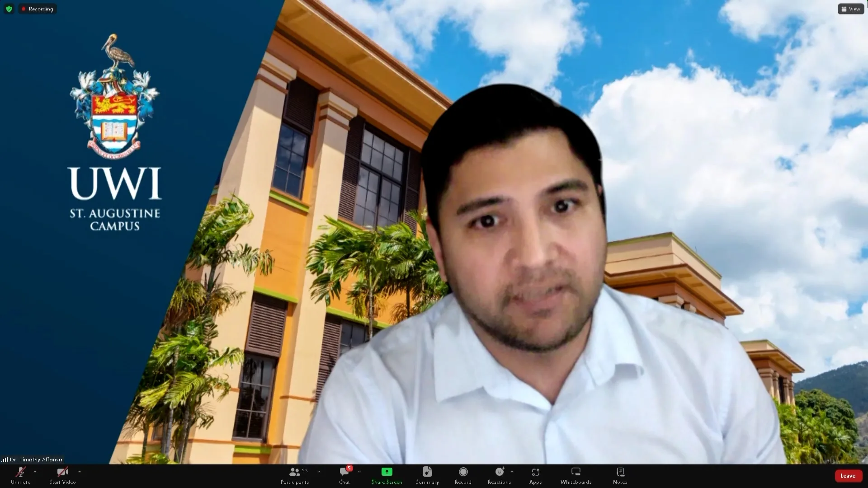Expand the arrow next to Reactions
This screenshot has width=868, height=488.
512,471
